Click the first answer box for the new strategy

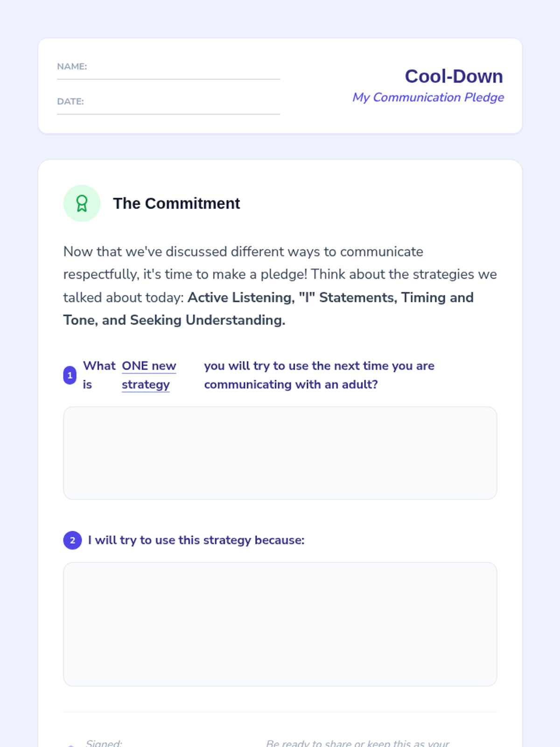click(280, 453)
